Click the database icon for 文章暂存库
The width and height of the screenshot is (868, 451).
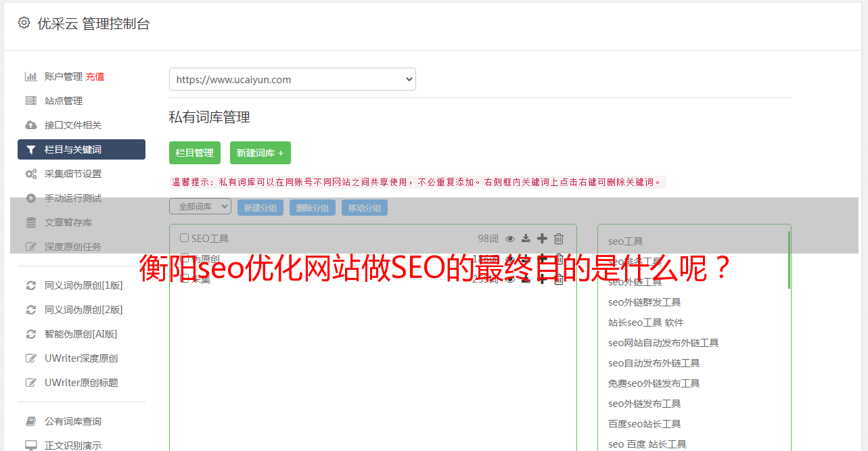point(31,222)
